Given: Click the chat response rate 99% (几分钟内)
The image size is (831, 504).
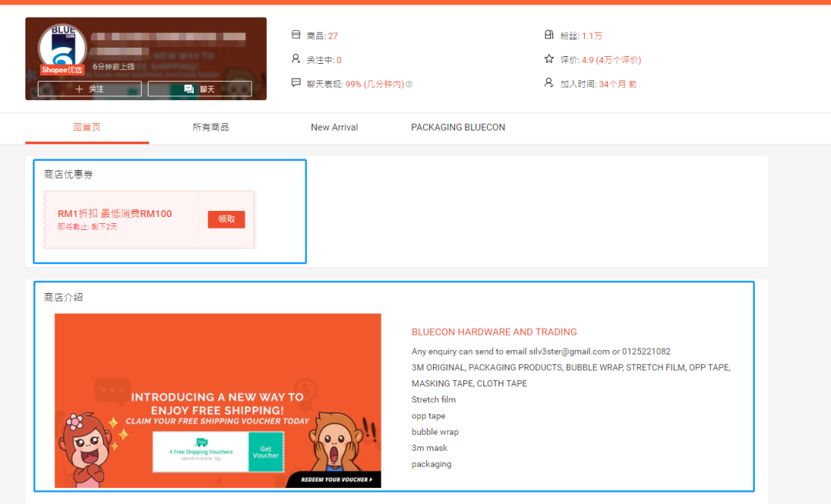Looking at the screenshot, I should [375, 85].
